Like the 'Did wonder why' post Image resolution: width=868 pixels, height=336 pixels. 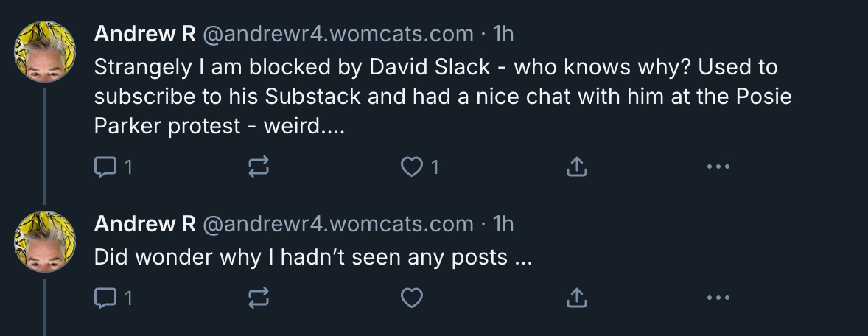[411, 298]
